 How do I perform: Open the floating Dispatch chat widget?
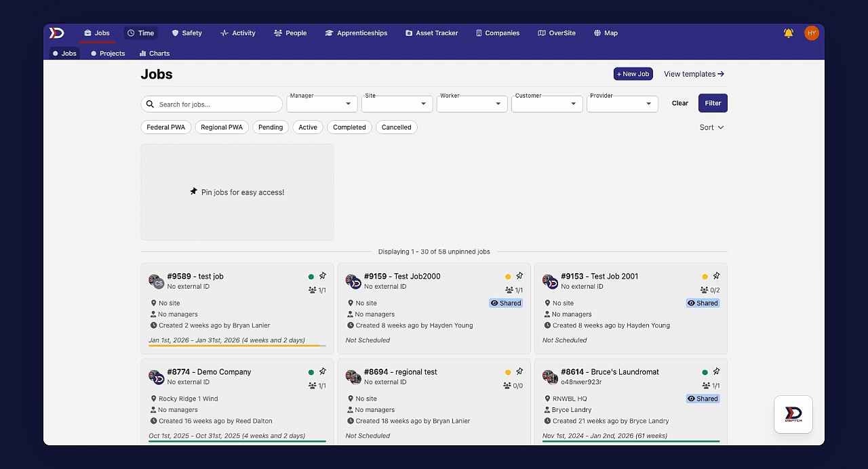click(793, 414)
